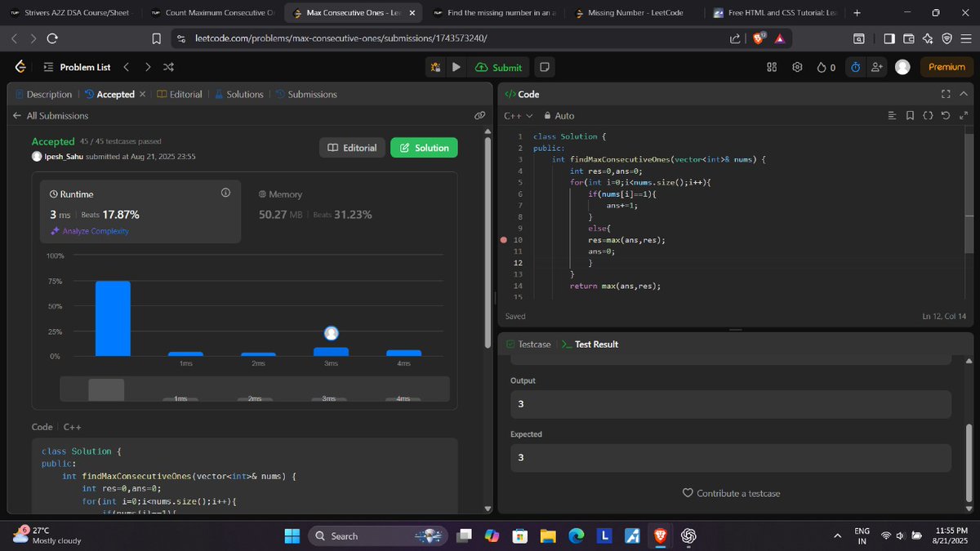Image resolution: width=980 pixels, height=551 pixels.
Task: Click the invite a friend icon
Action: pos(876,68)
